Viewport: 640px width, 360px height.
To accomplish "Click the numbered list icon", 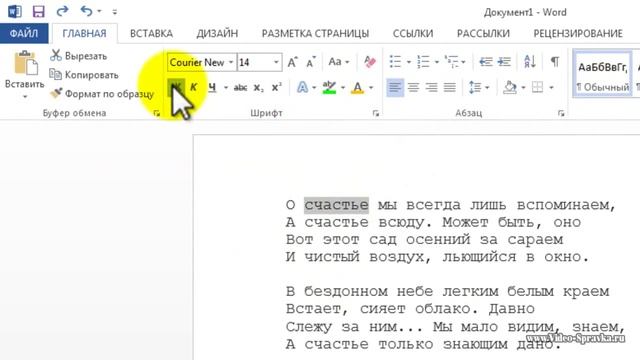I will 423,62.
